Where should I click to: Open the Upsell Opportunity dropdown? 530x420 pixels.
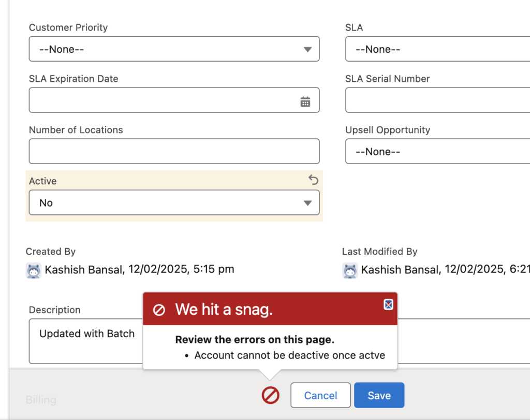point(437,152)
